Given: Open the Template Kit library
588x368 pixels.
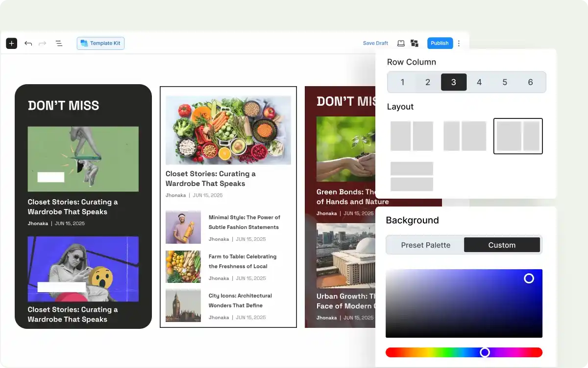Looking at the screenshot, I should 100,44.
